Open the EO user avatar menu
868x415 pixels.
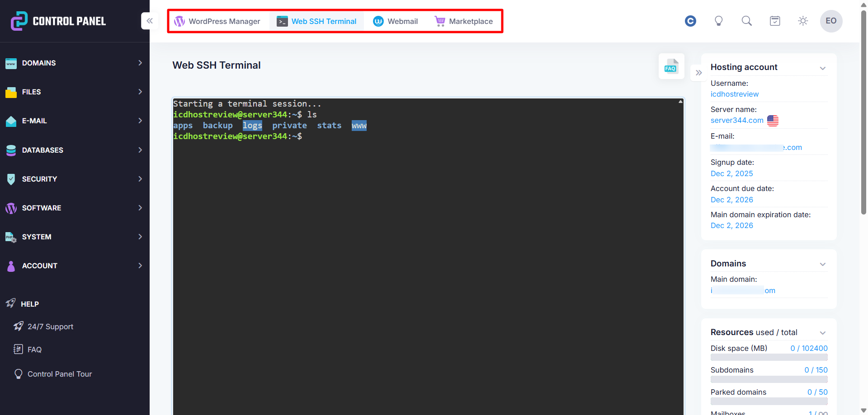[831, 21]
